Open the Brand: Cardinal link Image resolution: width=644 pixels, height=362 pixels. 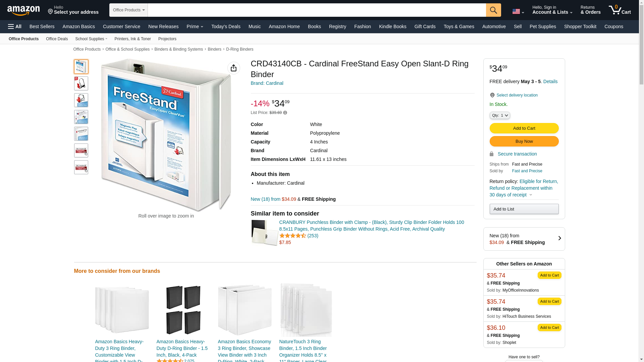click(x=267, y=83)
